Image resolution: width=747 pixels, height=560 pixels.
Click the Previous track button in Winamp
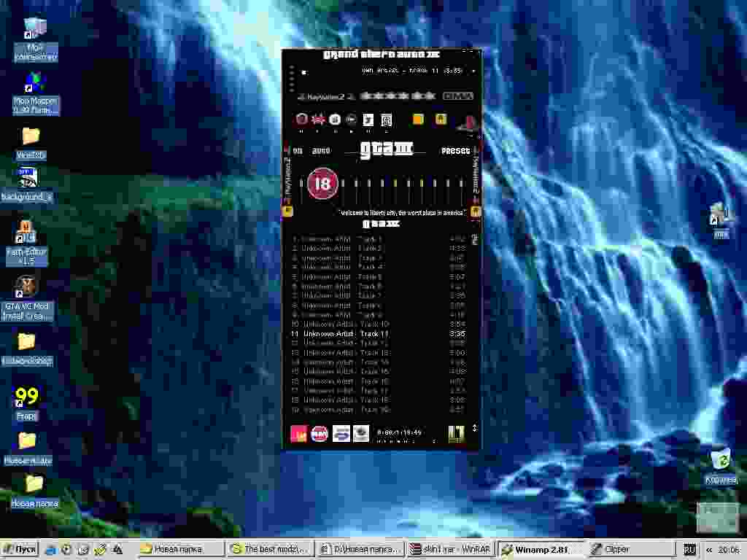click(x=301, y=119)
